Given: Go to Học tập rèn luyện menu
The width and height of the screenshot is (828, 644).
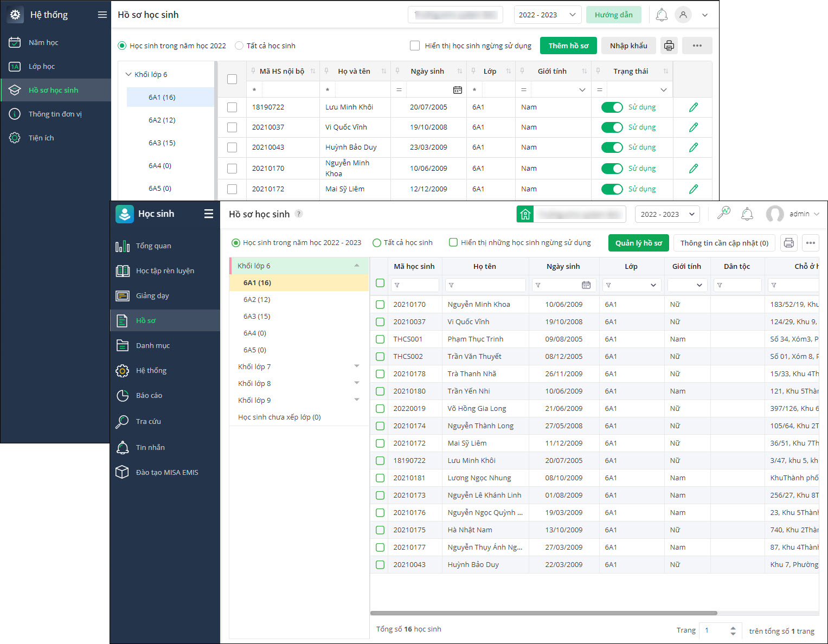Looking at the screenshot, I should coord(165,271).
